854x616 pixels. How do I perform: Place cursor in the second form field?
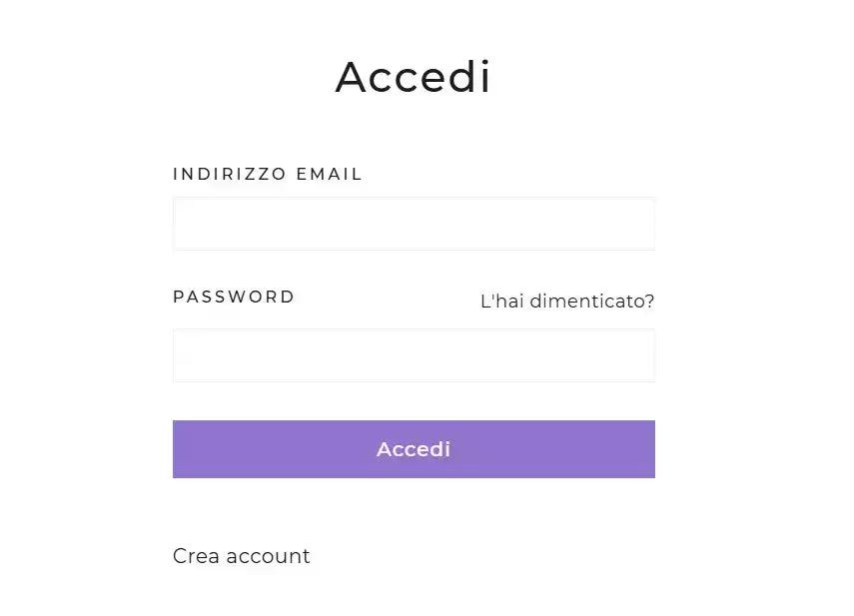[414, 355]
